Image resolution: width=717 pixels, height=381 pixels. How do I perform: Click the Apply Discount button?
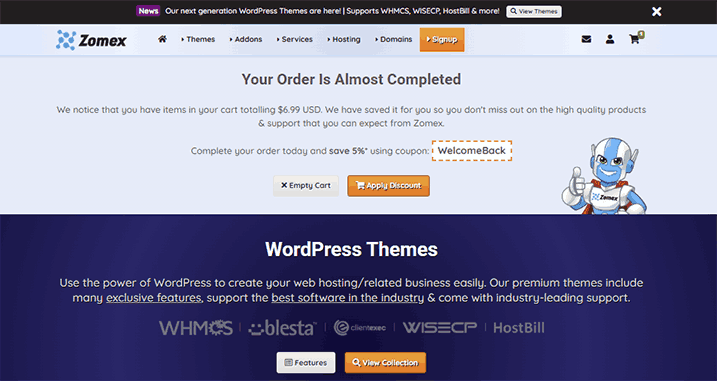(x=388, y=186)
